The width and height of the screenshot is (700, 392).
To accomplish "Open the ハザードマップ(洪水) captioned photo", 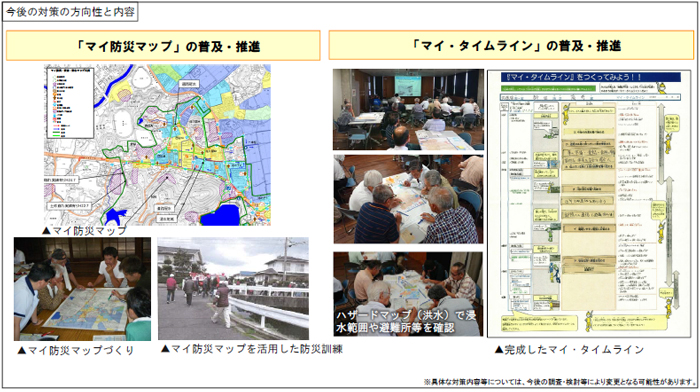I will pyautogui.click(x=408, y=294).
